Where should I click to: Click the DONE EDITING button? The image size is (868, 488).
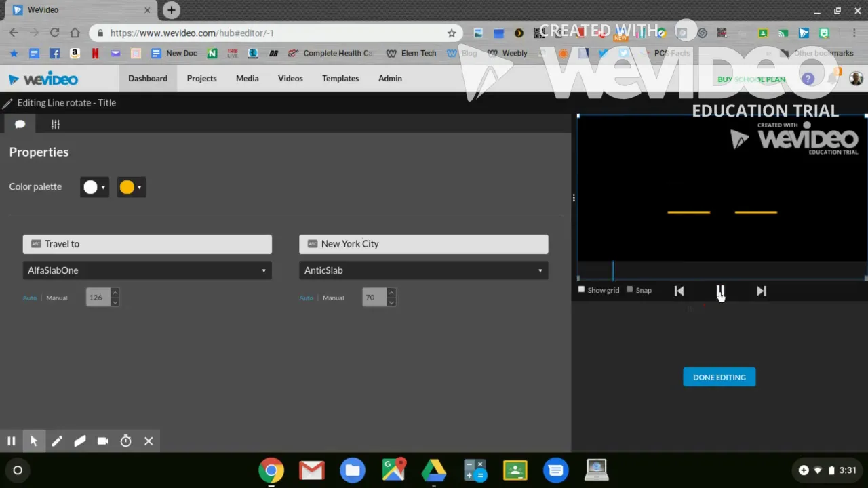[x=719, y=378]
